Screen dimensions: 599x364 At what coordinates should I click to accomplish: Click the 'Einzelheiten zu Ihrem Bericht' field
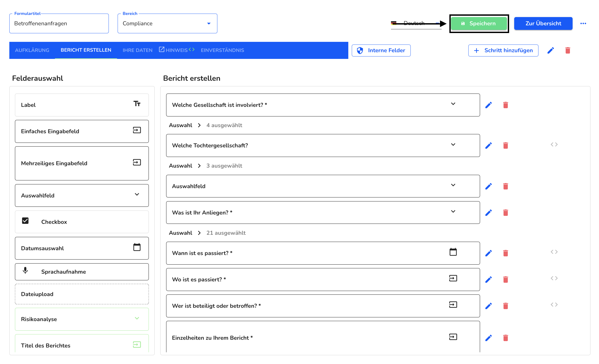tap(323, 337)
